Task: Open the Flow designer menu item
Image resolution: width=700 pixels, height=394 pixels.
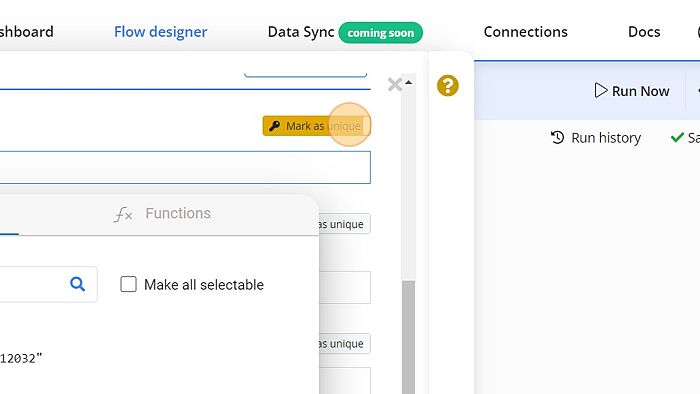Action: (160, 32)
